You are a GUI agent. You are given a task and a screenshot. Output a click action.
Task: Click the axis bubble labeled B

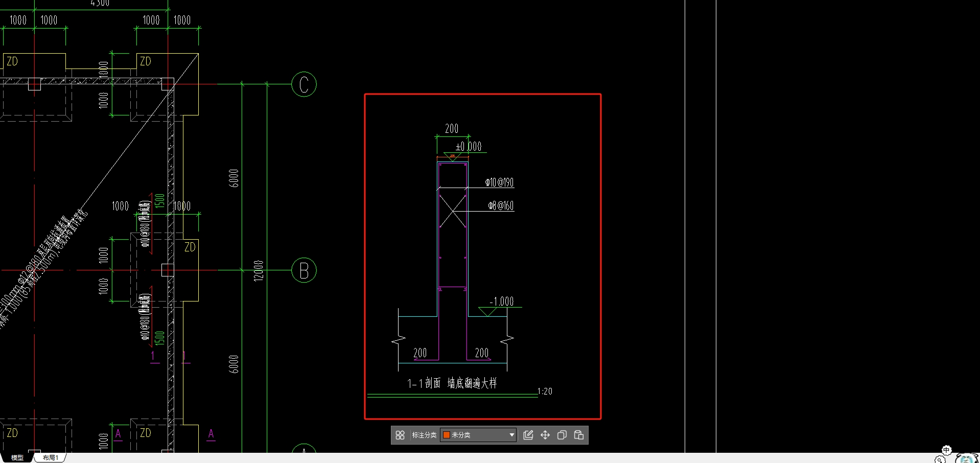[304, 270]
